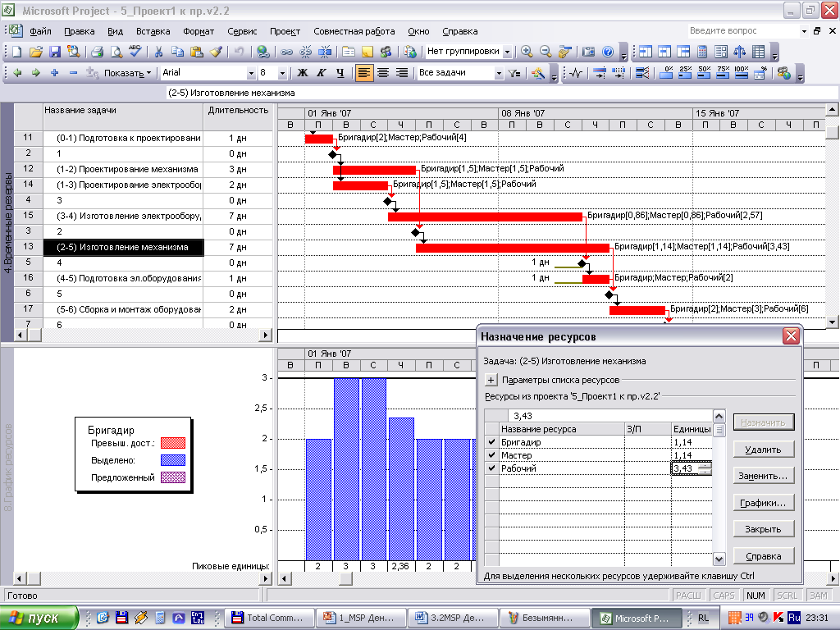Open the Файл menu

click(x=40, y=32)
